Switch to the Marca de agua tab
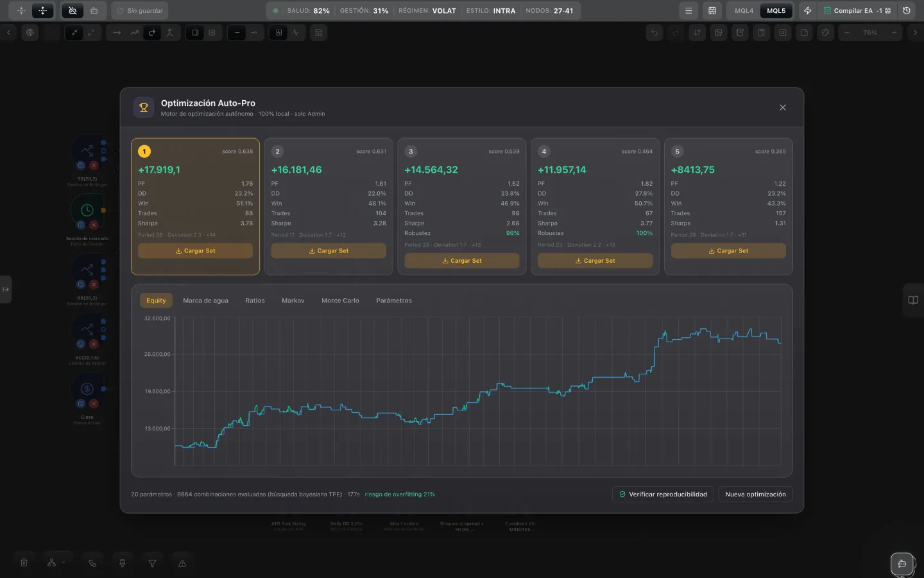The image size is (924, 578). 205,301
